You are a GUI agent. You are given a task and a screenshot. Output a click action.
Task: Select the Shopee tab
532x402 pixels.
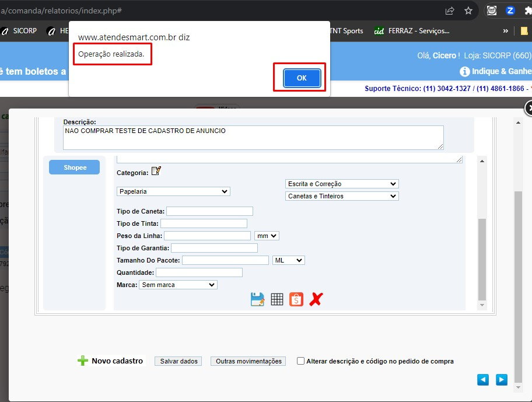click(x=74, y=167)
